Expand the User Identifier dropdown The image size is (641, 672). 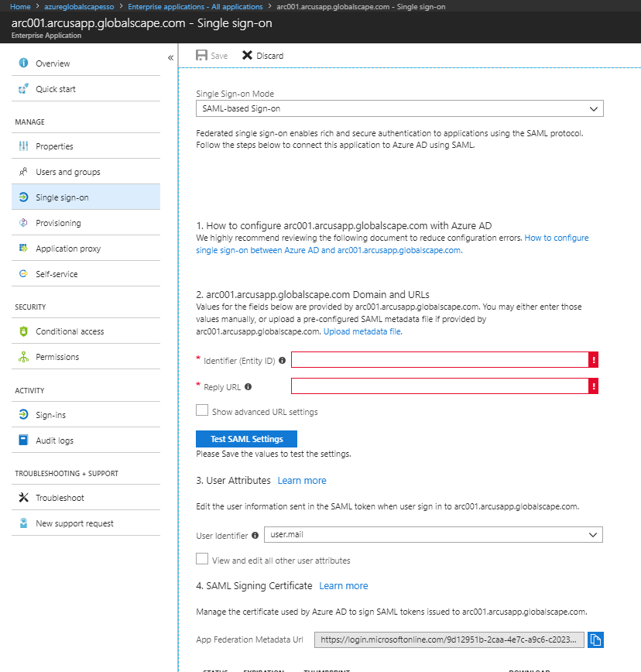point(434,534)
